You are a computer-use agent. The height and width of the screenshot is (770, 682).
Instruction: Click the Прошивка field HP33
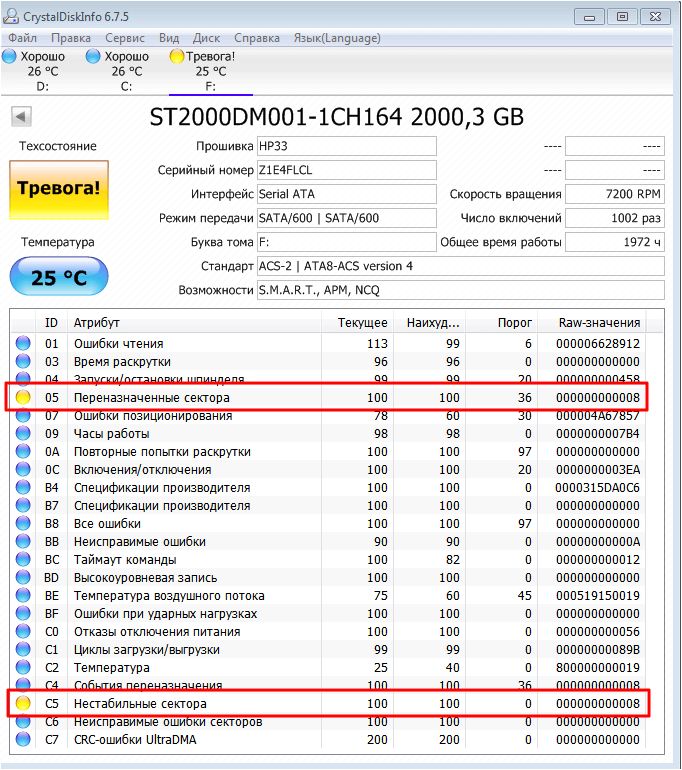347,146
